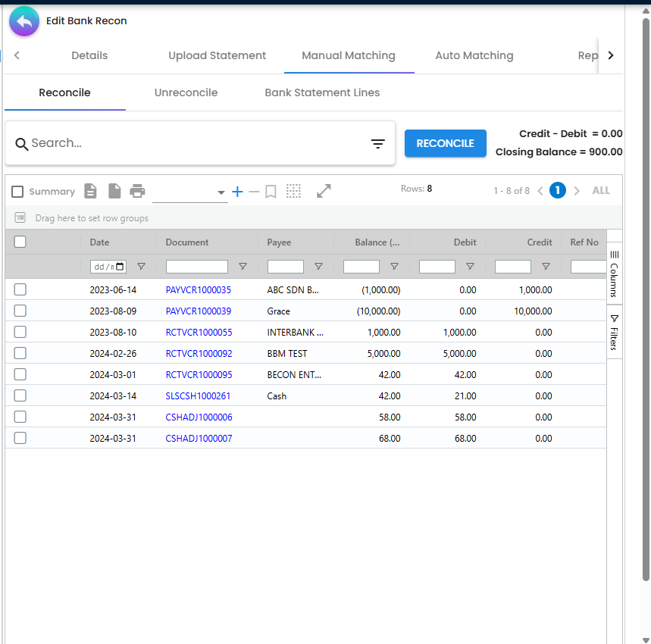Click the expand fullscreen arrows icon
The image size is (651, 644).
(x=324, y=191)
